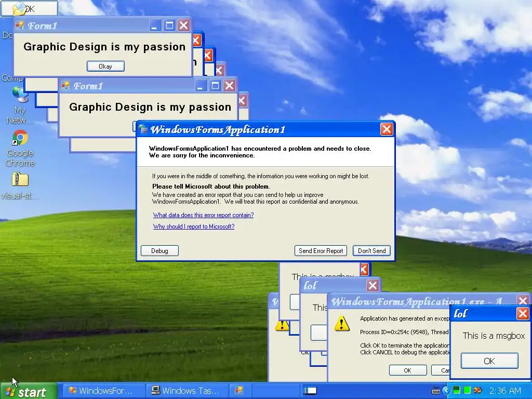The image size is (532, 399).
Task: Click the yellow warning icon beside Application has generated
Action: point(342,323)
